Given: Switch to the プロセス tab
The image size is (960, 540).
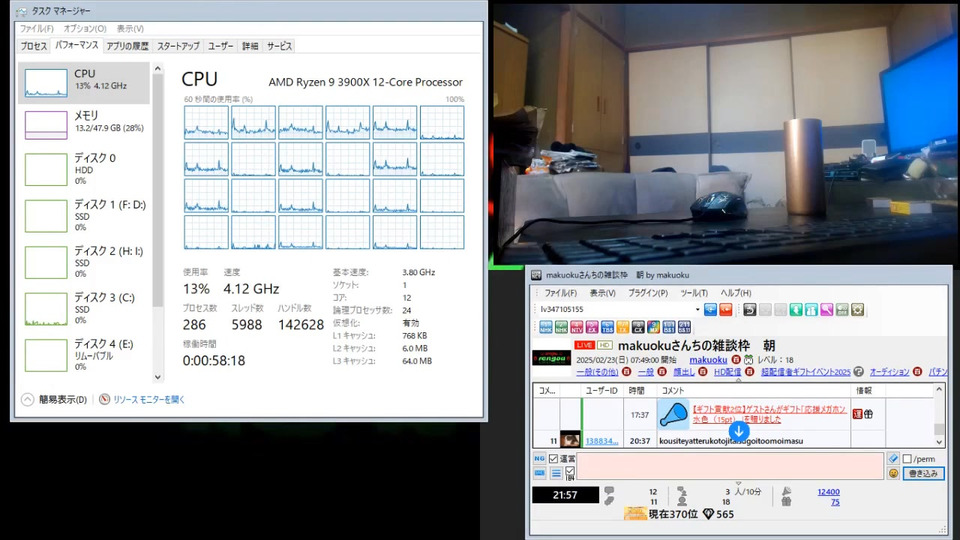Looking at the screenshot, I should tap(34, 46).
